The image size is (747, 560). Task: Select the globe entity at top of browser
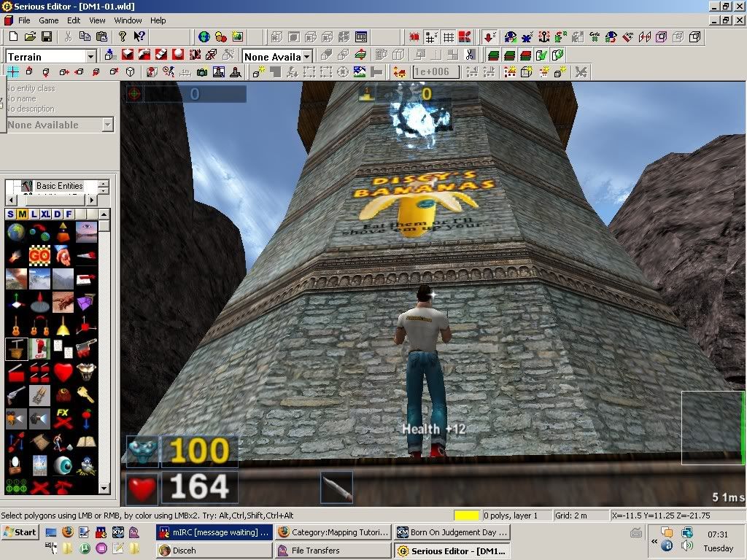pos(16,233)
